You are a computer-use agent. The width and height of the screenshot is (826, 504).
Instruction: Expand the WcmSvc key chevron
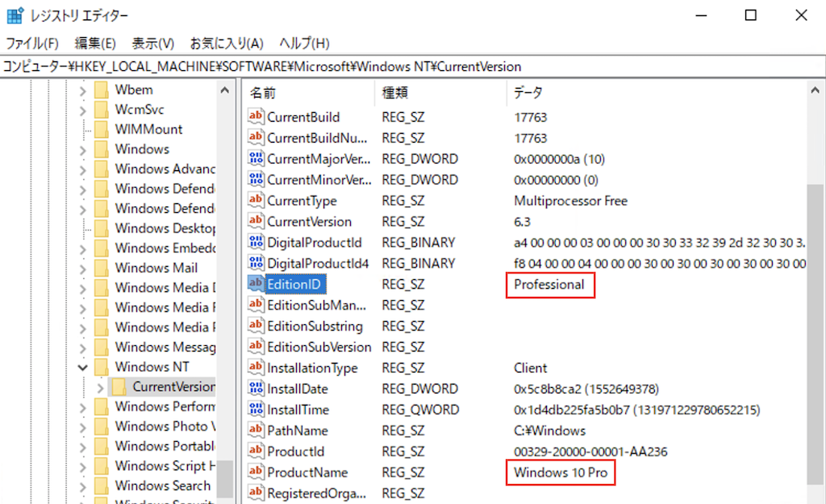82,110
